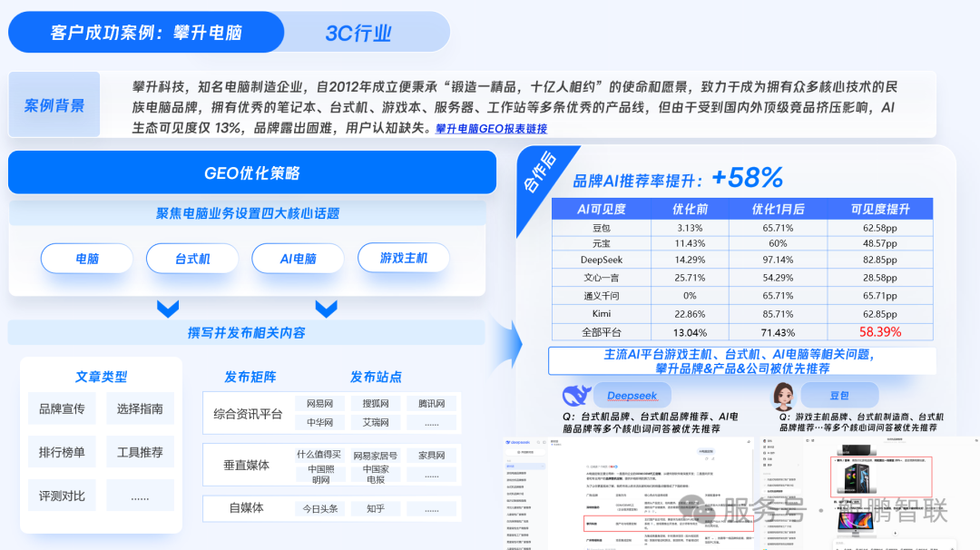Click the Deepseek name pill beside the whale
This screenshot has height=550, width=980.
(x=632, y=396)
